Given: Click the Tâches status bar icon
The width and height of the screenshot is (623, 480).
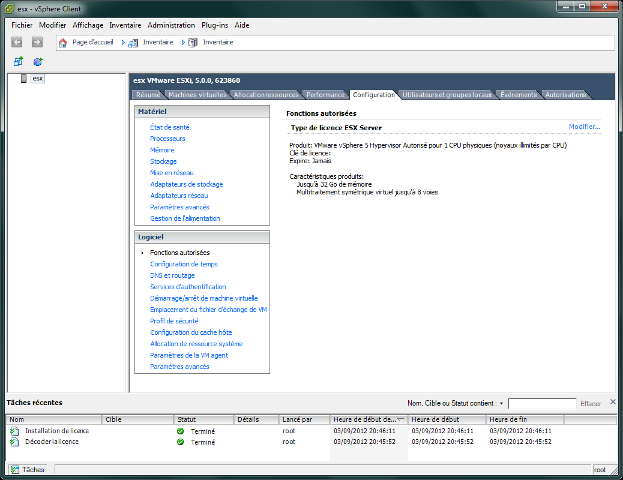Looking at the screenshot, I should (x=15, y=470).
